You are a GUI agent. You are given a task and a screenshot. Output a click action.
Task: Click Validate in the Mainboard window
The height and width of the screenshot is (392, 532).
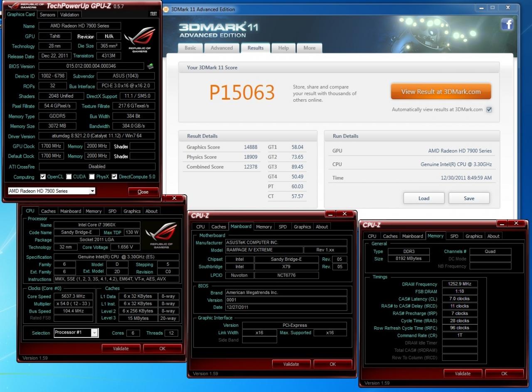click(x=291, y=364)
